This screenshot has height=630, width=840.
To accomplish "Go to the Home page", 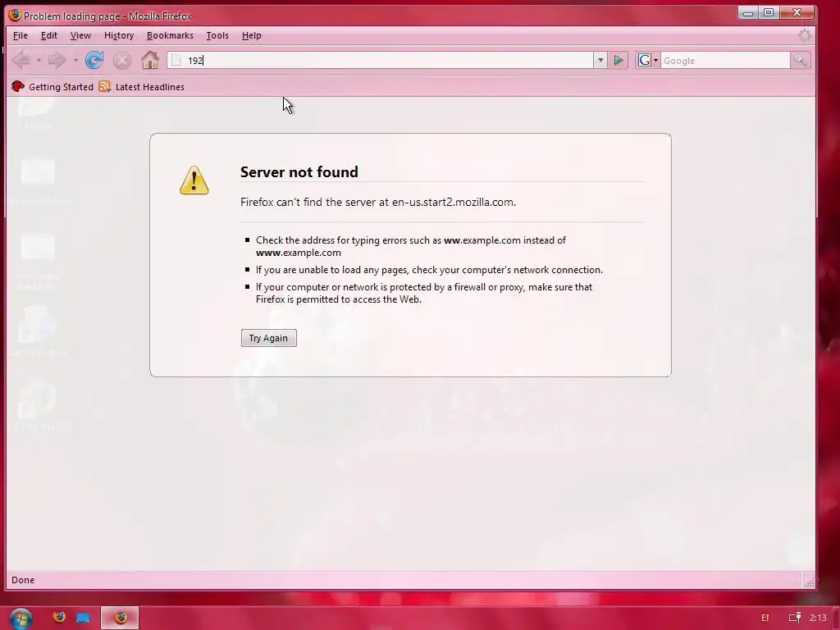I will (x=150, y=60).
